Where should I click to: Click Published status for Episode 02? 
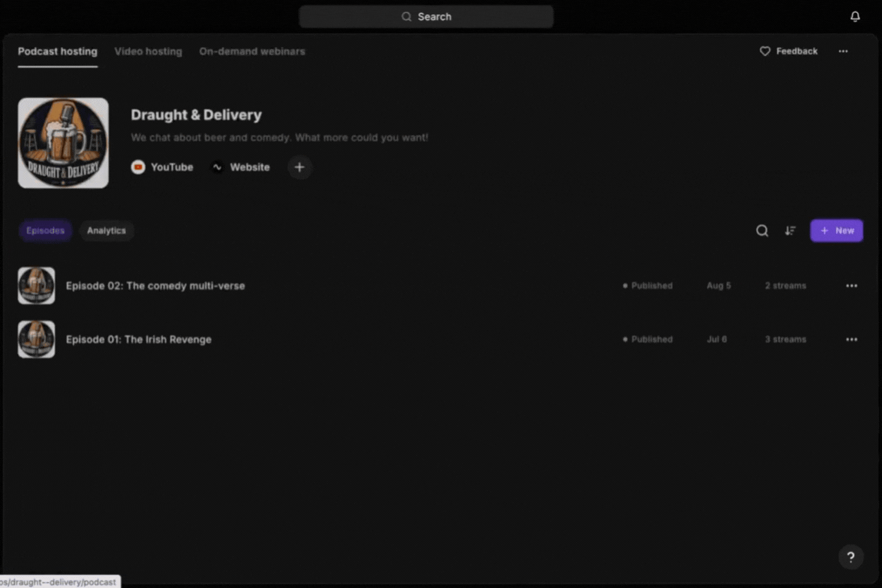(647, 286)
